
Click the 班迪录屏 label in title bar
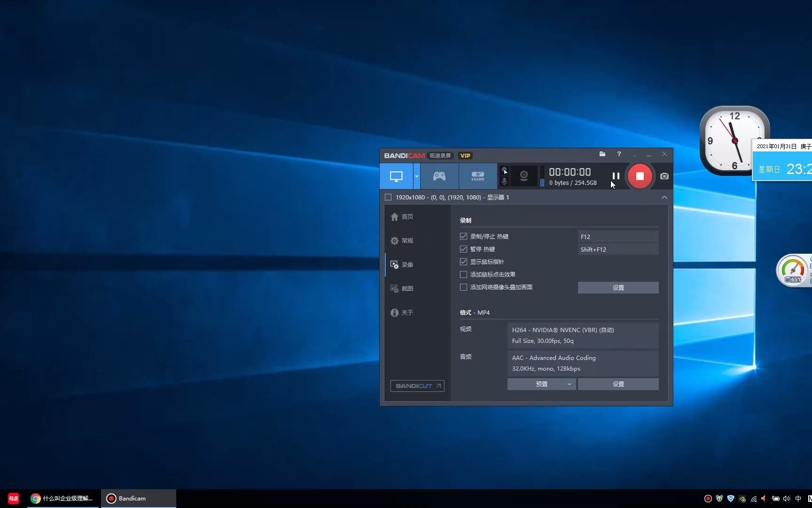click(440, 156)
